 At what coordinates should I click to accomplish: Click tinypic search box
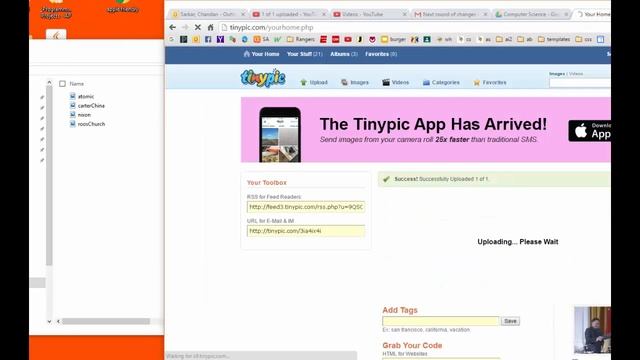point(580,83)
